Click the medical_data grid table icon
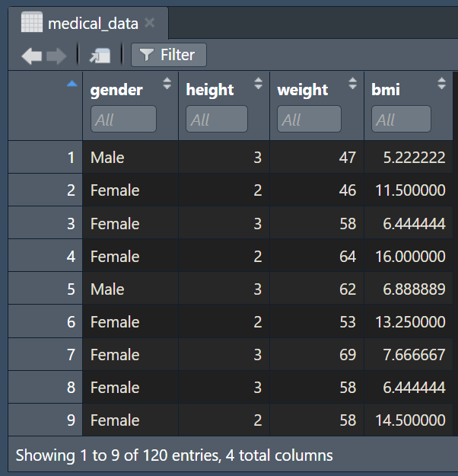The width and height of the screenshot is (458, 476). click(32, 22)
